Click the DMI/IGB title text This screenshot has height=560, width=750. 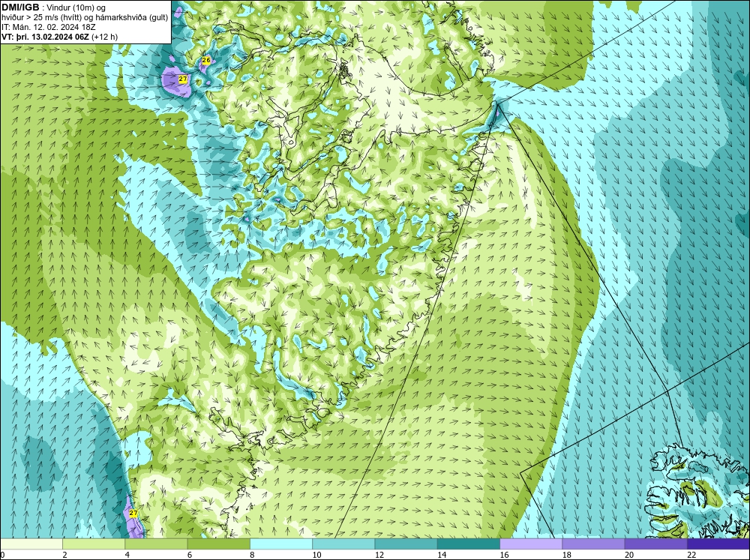tap(20, 7)
